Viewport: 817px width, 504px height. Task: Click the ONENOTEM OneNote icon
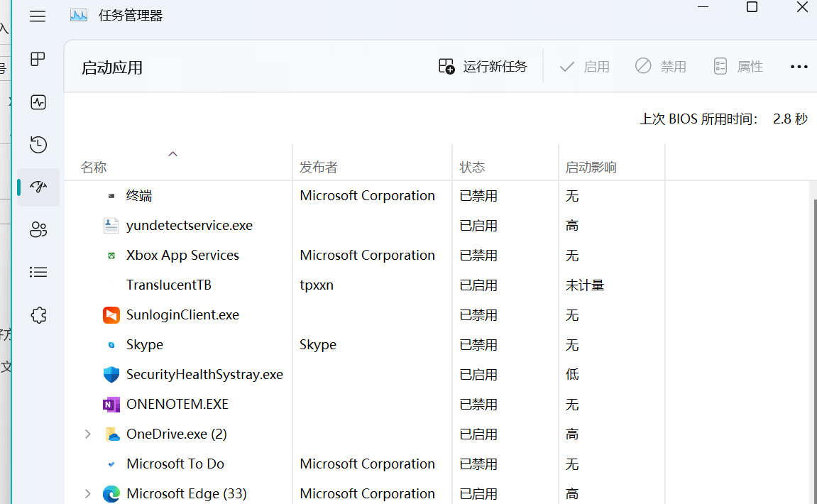click(x=111, y=404)
